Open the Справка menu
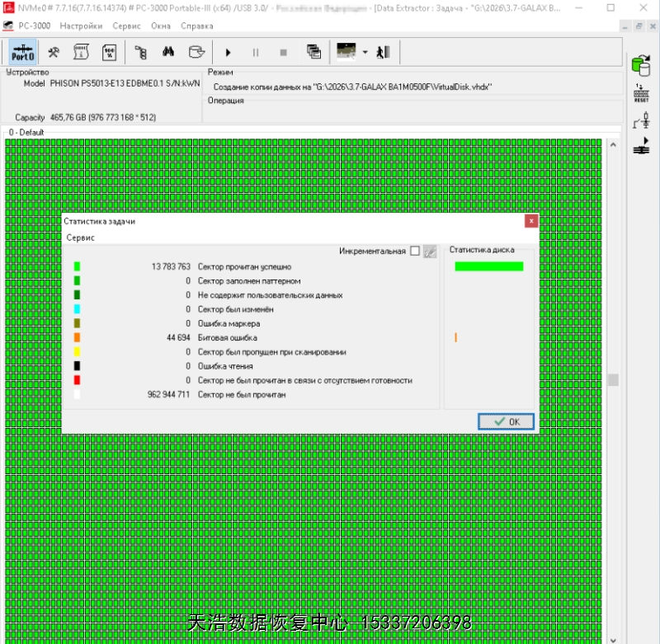This screenshot has width=660, height=644. coord(196,26)
